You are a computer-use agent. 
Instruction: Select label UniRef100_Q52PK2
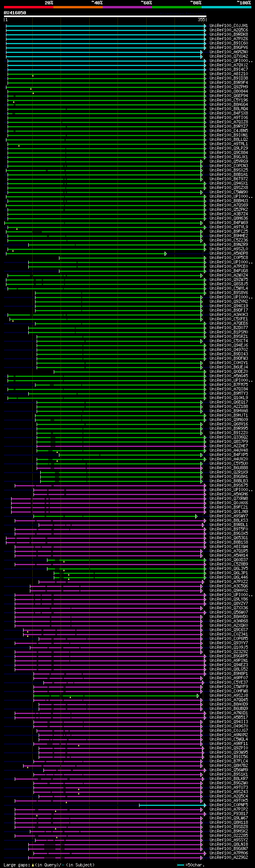click(x=229, y=209)
